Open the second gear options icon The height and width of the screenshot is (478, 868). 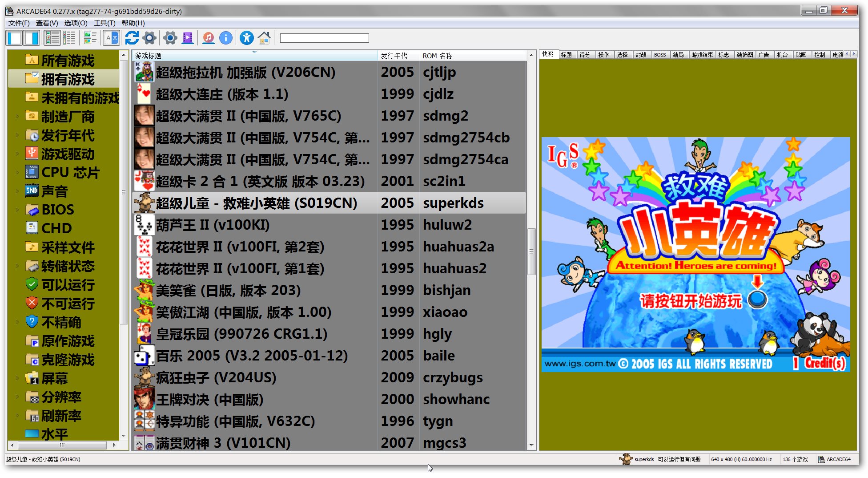(170, 38)
